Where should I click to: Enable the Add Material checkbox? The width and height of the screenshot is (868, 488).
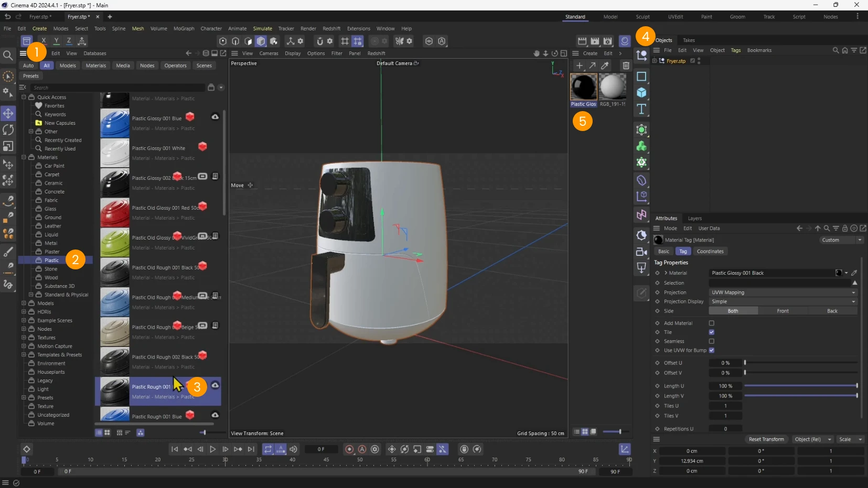tap(712, 323)
